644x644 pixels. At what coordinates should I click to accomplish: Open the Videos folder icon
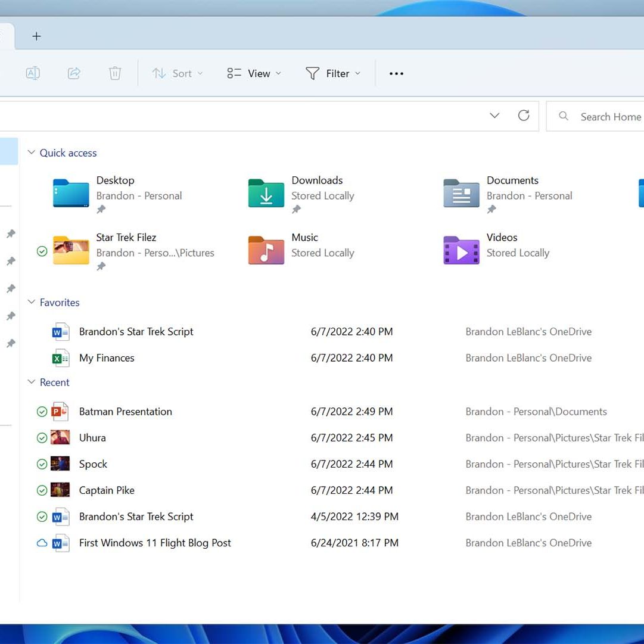point(461,250)
